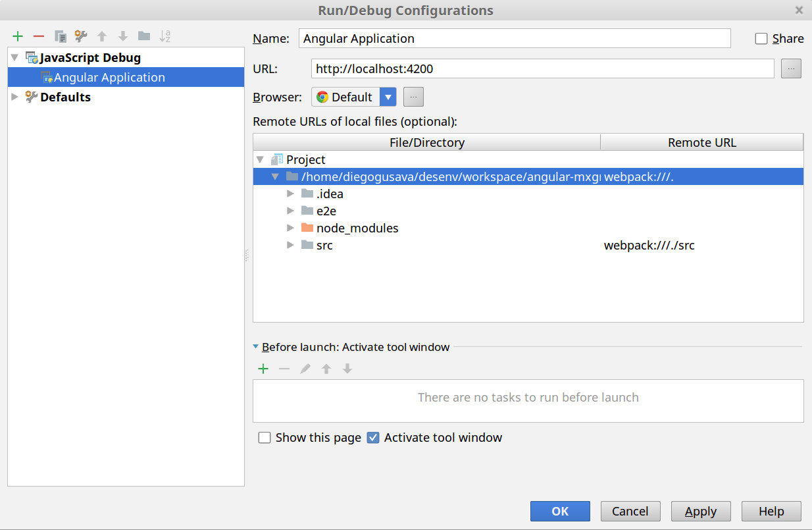This screenshot has height=530, width=812.
Task: Uncheck Activate tool window
Action: tap(373, 437)
